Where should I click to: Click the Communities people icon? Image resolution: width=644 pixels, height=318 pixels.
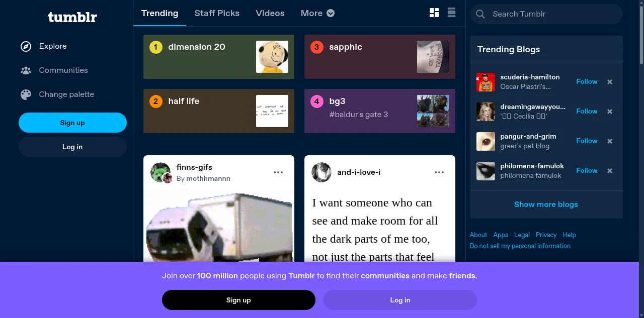coord(26,70)
